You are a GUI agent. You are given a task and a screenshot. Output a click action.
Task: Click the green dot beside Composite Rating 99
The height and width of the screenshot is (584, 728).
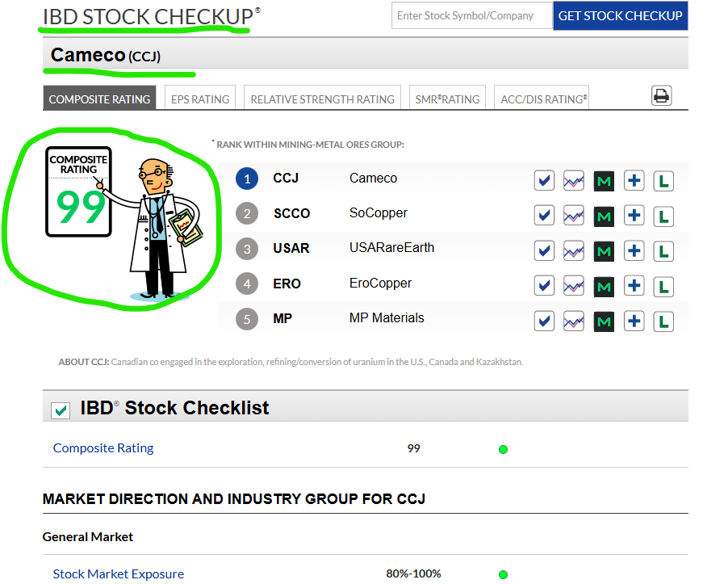[x=503, y=449]
